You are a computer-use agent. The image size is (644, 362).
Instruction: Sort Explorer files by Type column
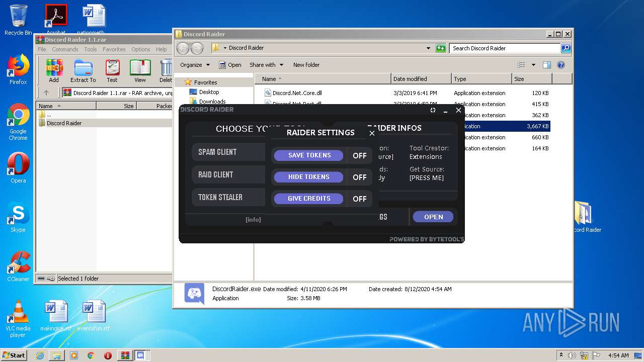click(481, 79)
